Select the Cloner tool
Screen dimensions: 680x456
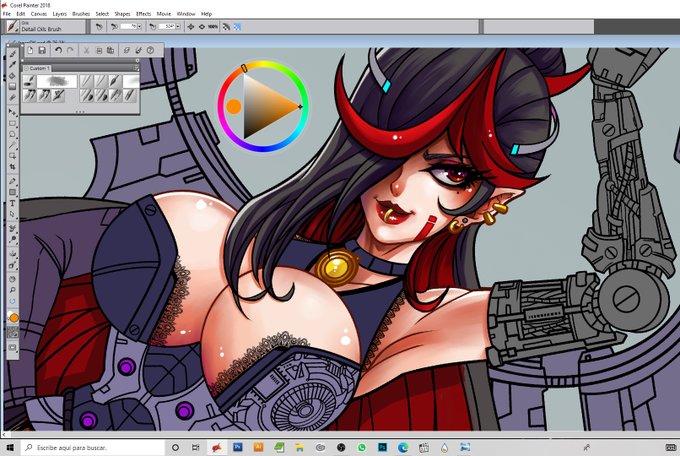[13, 228]
